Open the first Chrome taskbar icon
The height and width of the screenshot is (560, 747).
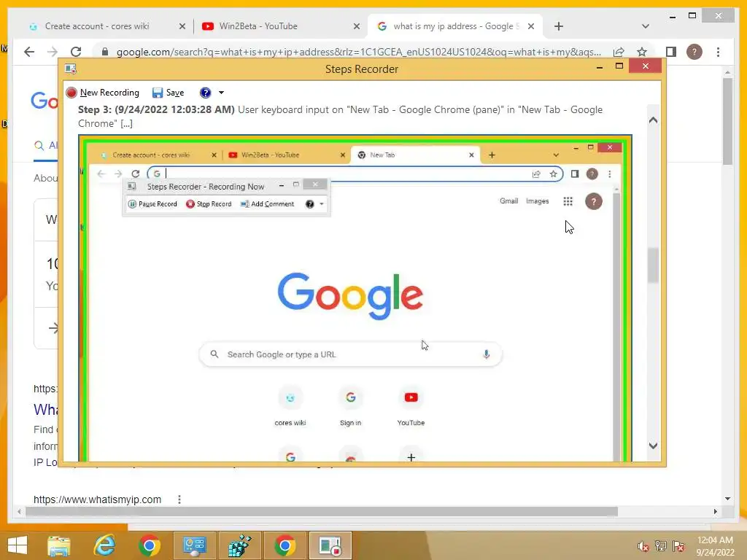(150, 545)
